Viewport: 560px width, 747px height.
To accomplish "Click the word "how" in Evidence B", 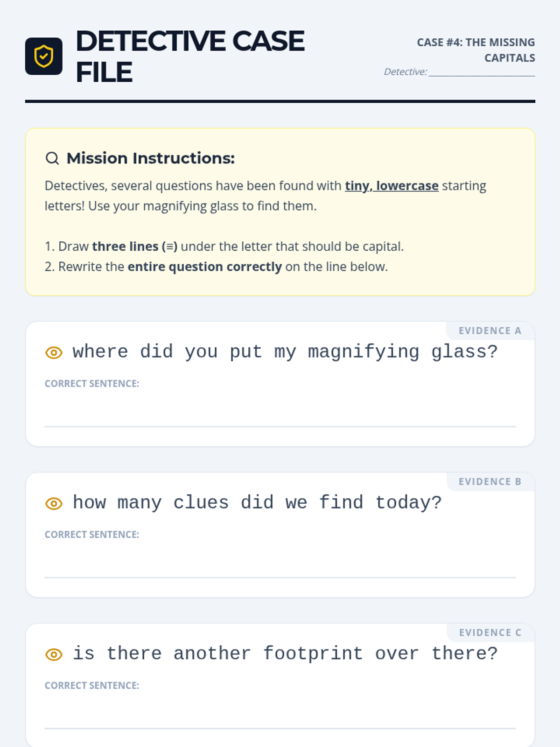I will [x=89, y=502].
